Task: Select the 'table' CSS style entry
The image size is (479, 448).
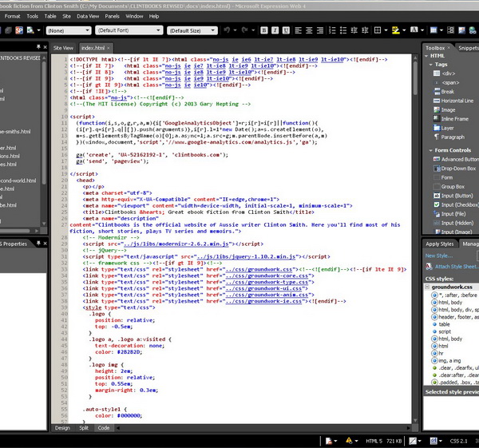Action: 441,324
